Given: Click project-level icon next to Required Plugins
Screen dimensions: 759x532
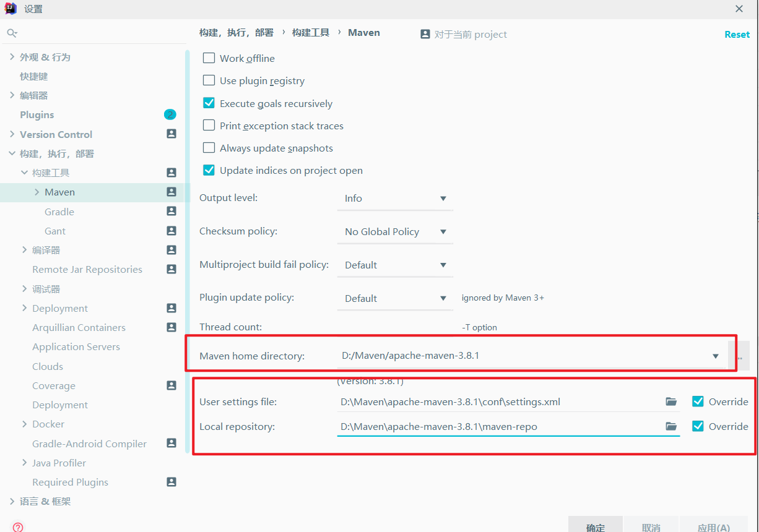Looking at the screenshot, I should point(171,481).
